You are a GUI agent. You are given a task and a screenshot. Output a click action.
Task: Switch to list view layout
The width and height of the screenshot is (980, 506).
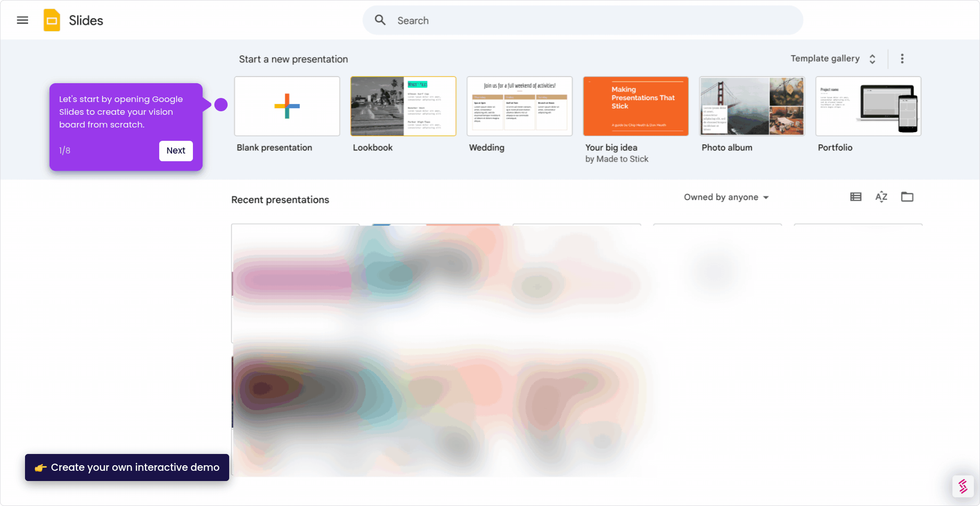click(x=856, y=197)
